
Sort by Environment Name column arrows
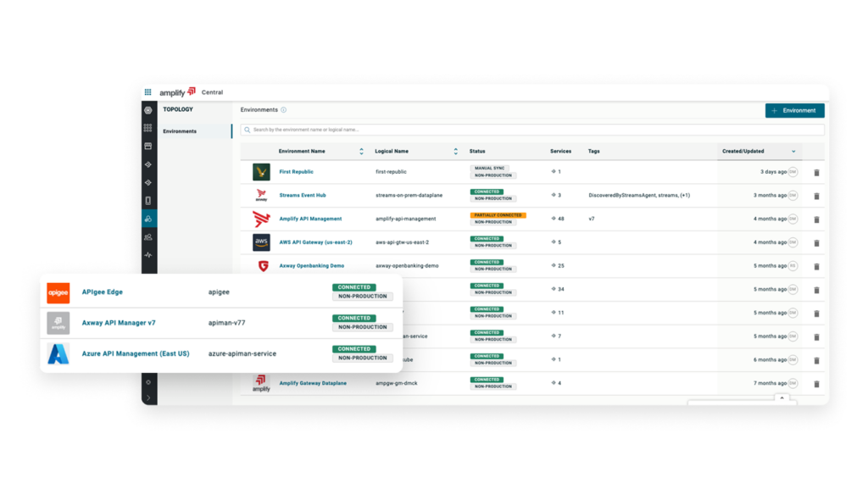pos(361,151)
